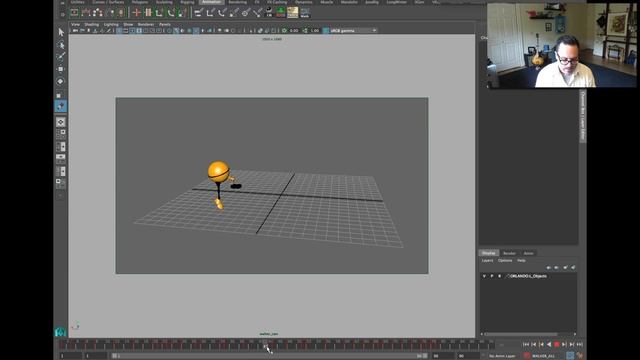Screen dimensions: 640x360
Task: Click the gamma value field 1.00
Action: [315, 31]
